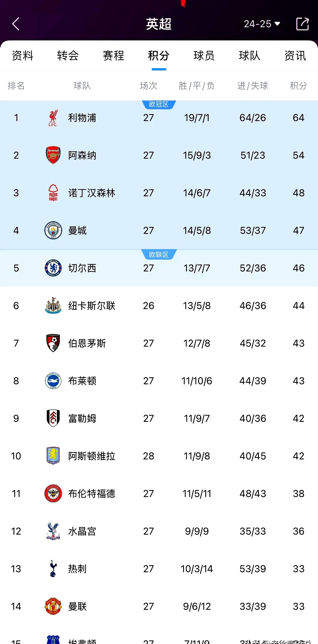Tap the Manchester City crest

(x=53, y=230)
